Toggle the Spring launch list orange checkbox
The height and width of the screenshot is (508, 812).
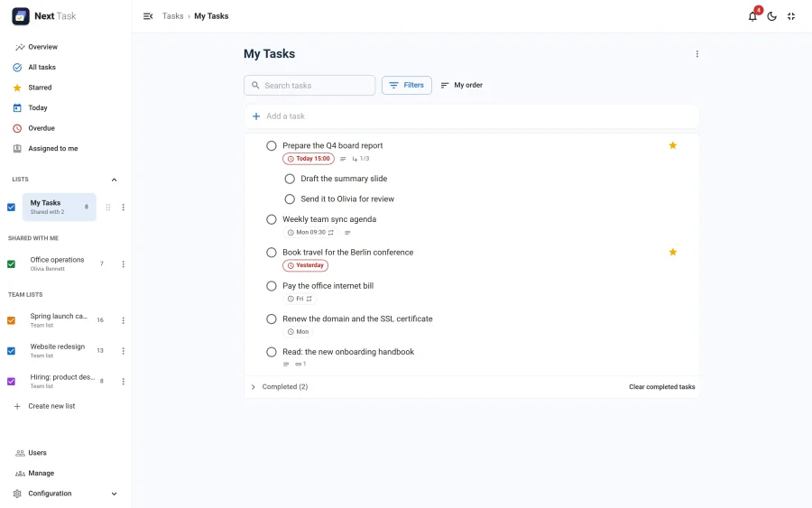coord(11,320)
